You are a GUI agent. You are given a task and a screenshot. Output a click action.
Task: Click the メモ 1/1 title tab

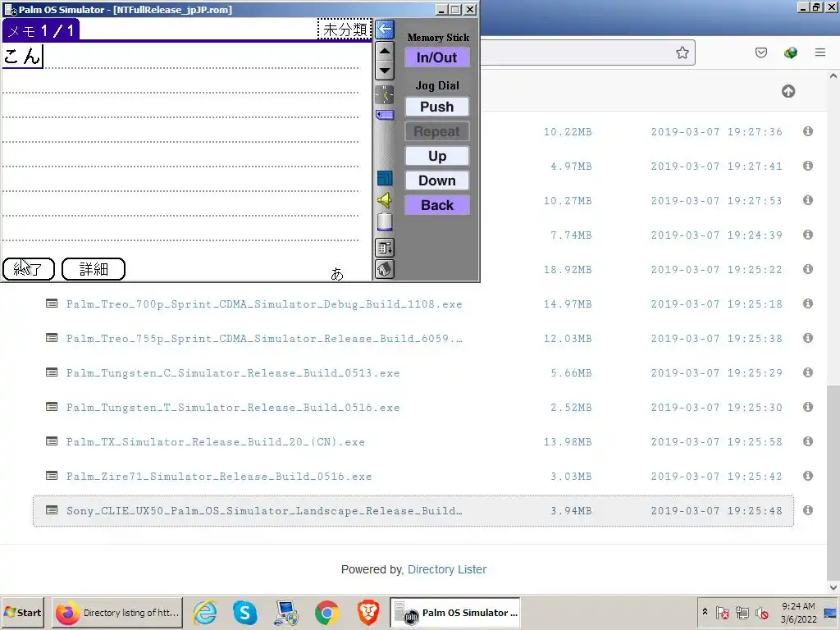[41, 30]
